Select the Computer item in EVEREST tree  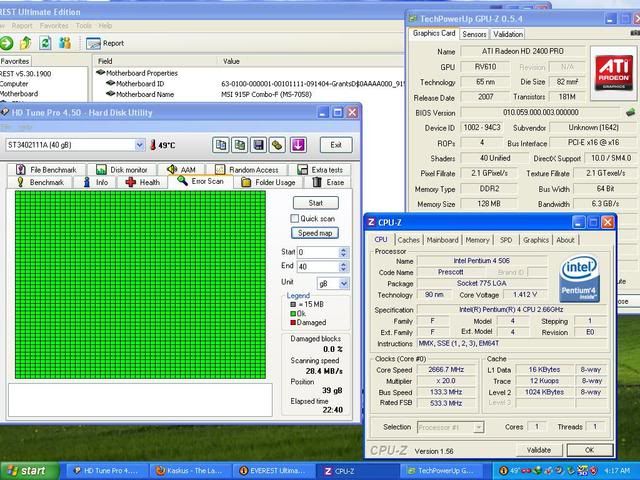point(14,84)
